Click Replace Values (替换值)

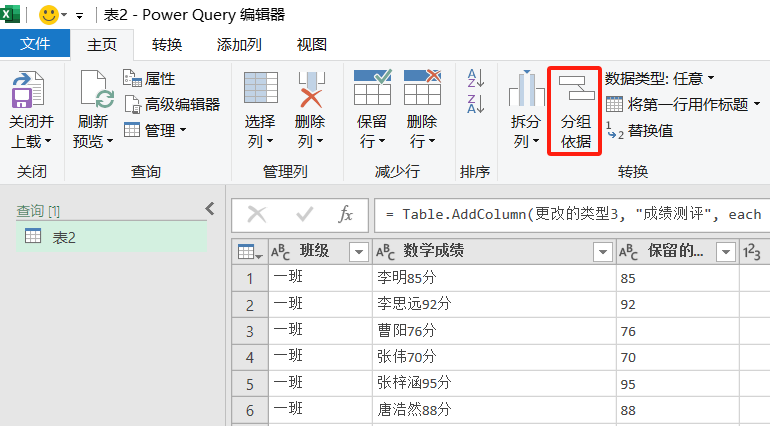(639, 131)
